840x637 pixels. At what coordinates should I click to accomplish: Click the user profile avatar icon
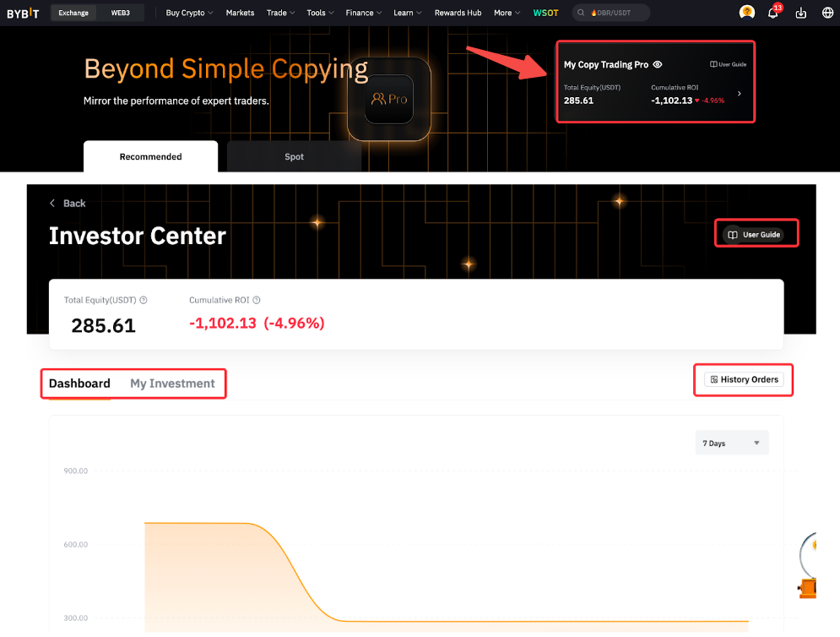[746, 13]
